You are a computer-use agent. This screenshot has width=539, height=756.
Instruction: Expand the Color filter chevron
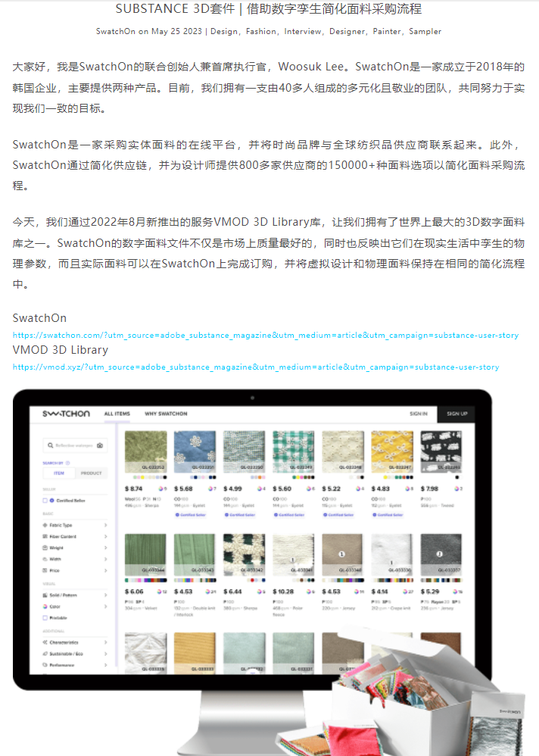[x=105, y=607]
